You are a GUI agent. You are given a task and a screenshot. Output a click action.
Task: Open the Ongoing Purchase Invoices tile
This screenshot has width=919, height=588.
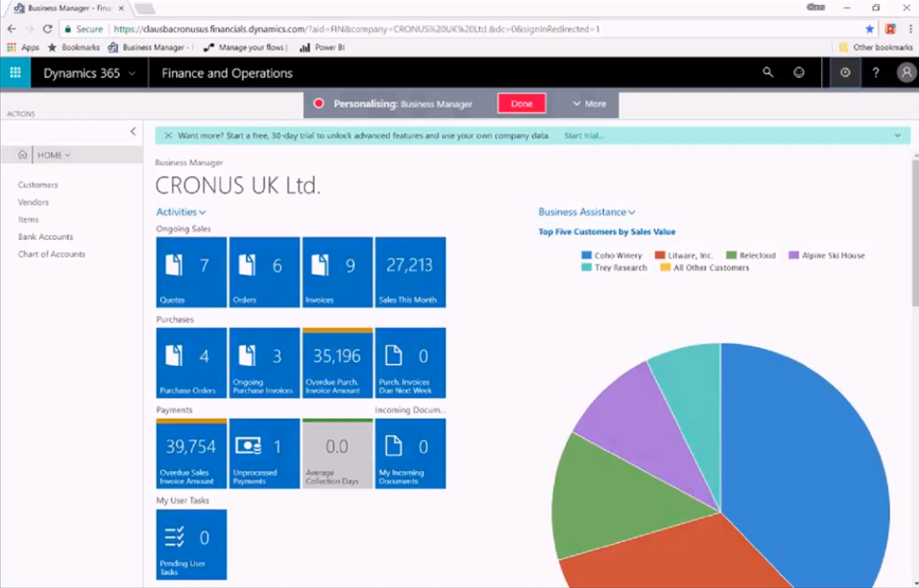tap(265, 363)
